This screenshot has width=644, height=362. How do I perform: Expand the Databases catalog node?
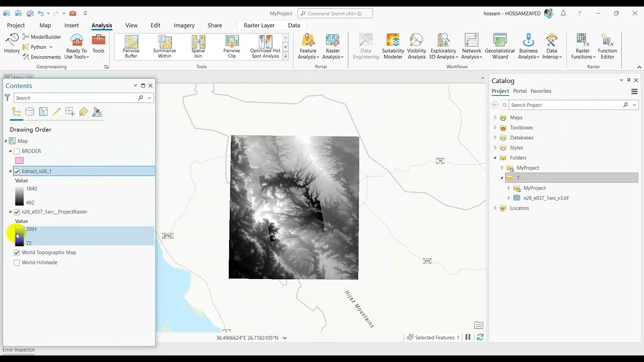point(495,138)
